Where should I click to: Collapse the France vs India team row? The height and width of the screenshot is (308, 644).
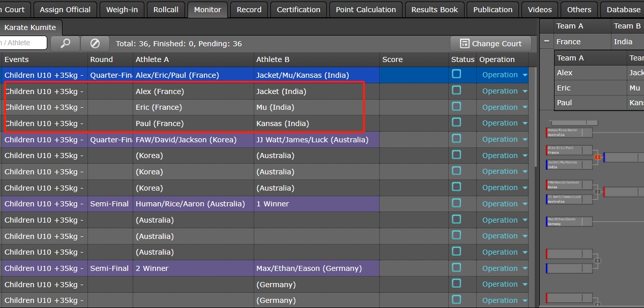546,42
